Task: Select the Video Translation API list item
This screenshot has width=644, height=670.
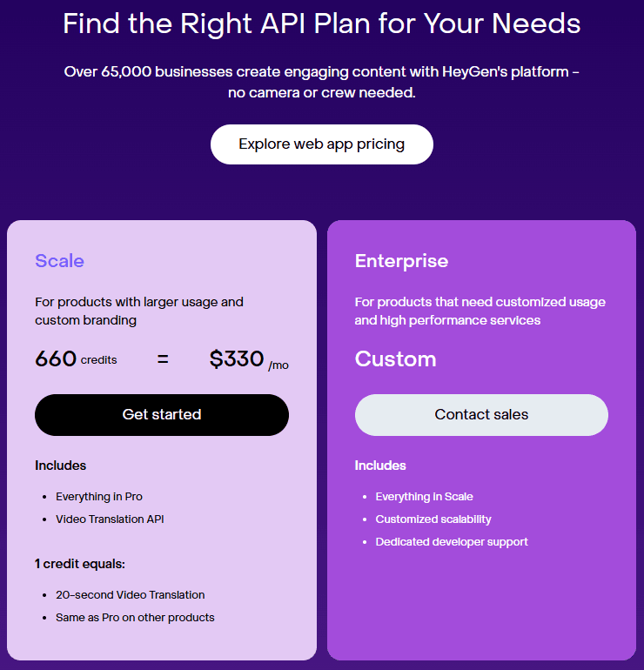Action: [x=110, y=519]
